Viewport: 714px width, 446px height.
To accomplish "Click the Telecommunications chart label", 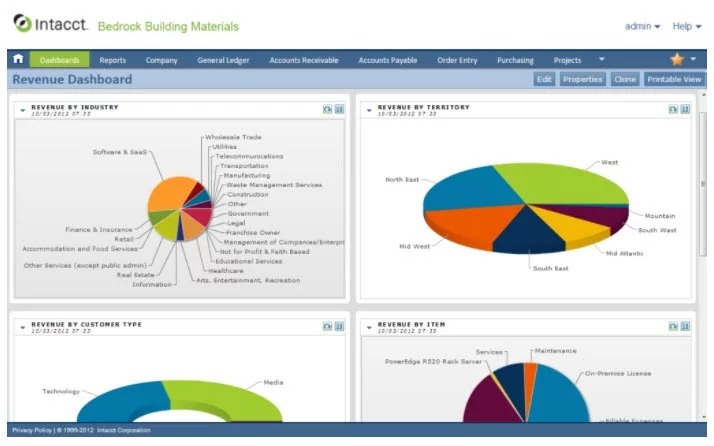I will (x=249, y=156).
